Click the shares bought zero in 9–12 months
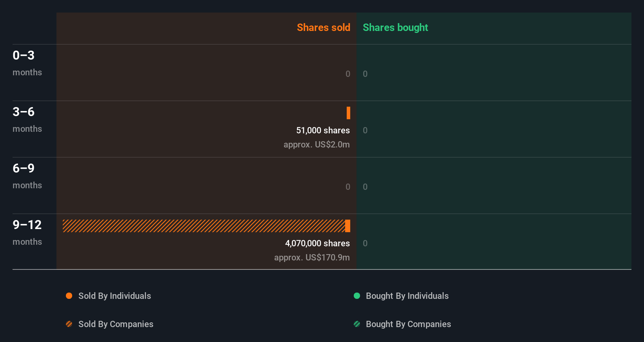The height and width of the screenshot is (342, 644). coord(365,243)
